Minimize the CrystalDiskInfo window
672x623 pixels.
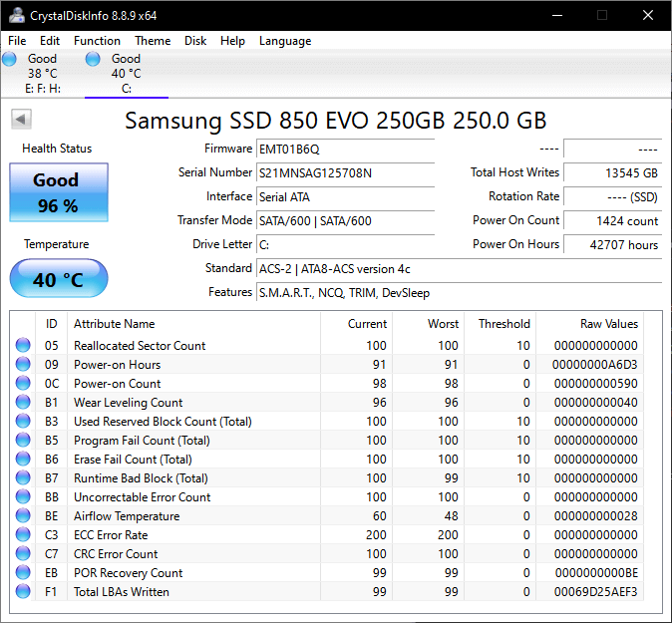click(x=557, y=15)
